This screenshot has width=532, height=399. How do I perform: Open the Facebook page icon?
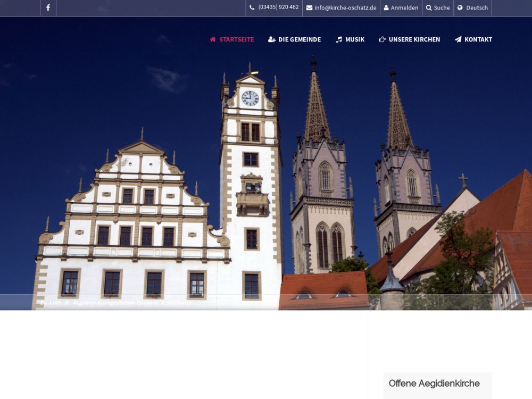(48, 7)
